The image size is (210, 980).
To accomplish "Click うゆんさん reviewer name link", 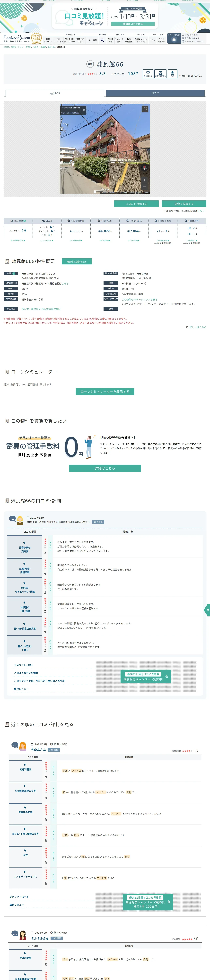I will coord(38,750).
